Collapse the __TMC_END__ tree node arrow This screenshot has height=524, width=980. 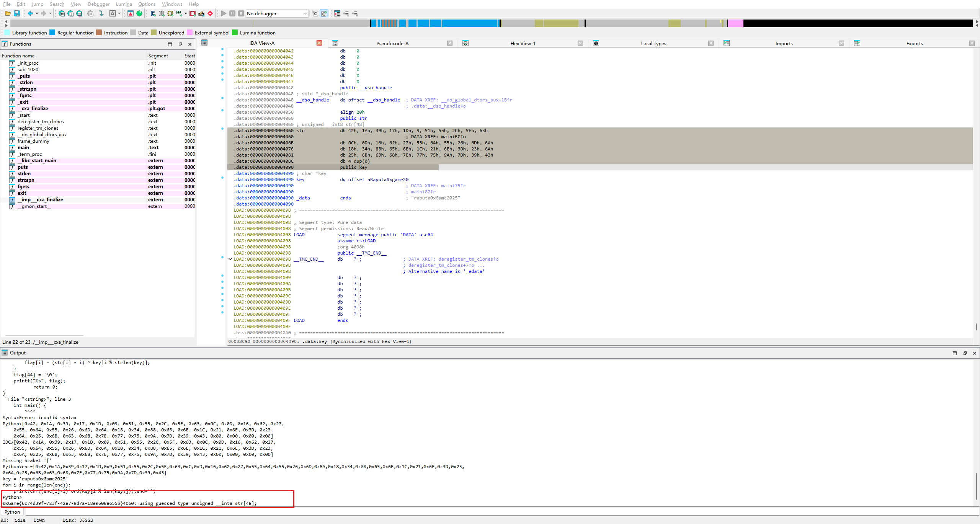click(230, 259)
